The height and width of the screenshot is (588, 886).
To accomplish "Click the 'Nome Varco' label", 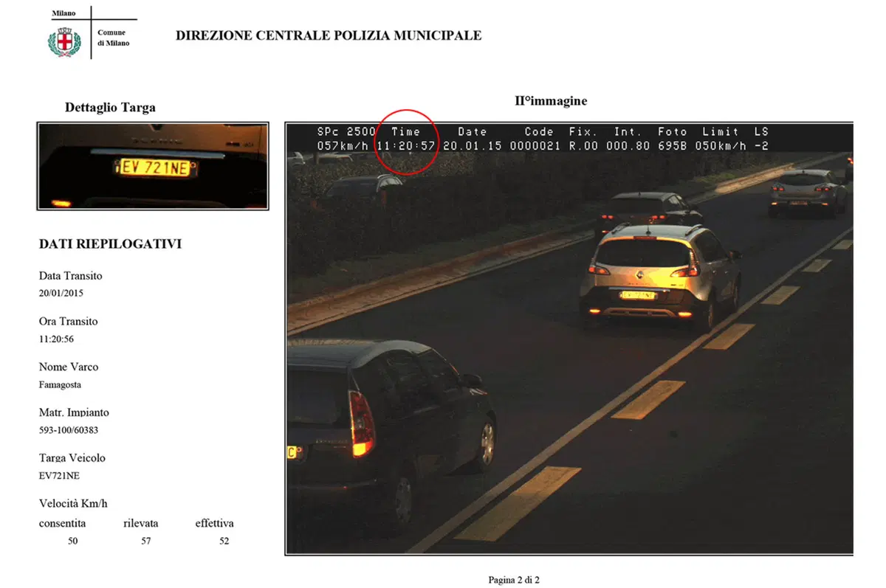I will (x=69, y=367).
